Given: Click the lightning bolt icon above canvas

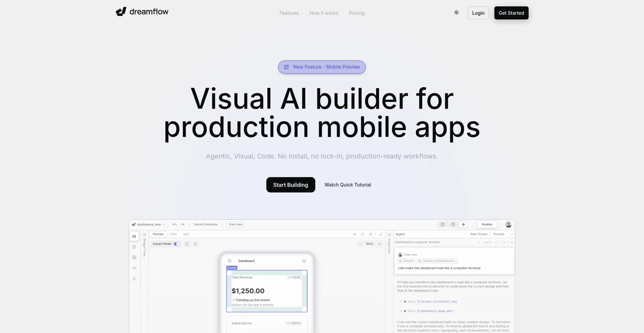Looking at the screenshot, I should click(355, 234).
